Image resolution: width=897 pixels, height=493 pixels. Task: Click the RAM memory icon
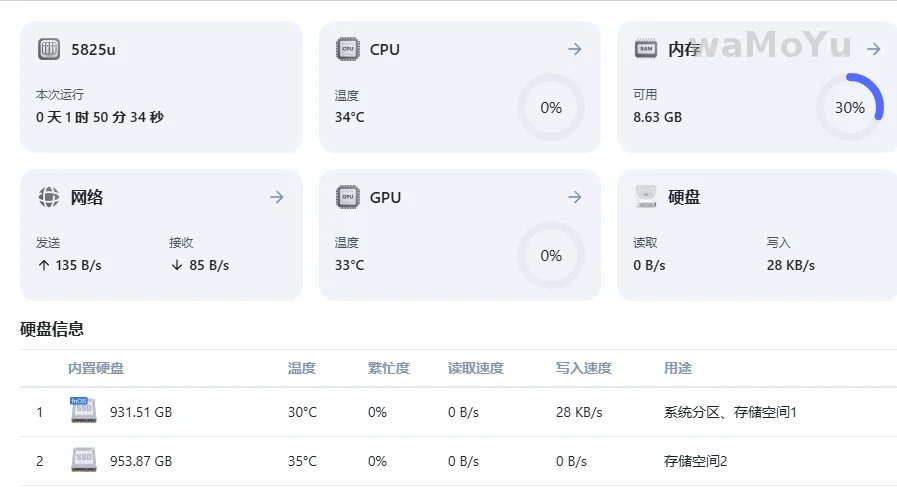click(x=646, y=49)
